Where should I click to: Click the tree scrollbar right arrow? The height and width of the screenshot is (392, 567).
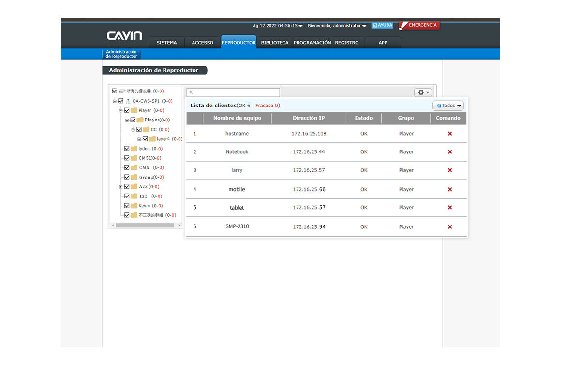pyautogui.click(x=179, y=226)
